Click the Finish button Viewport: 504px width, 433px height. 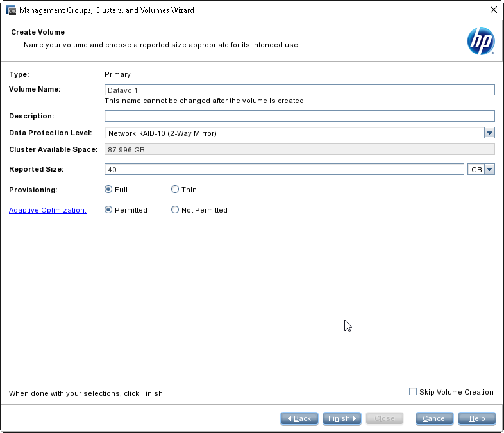[x=342, y=418]
